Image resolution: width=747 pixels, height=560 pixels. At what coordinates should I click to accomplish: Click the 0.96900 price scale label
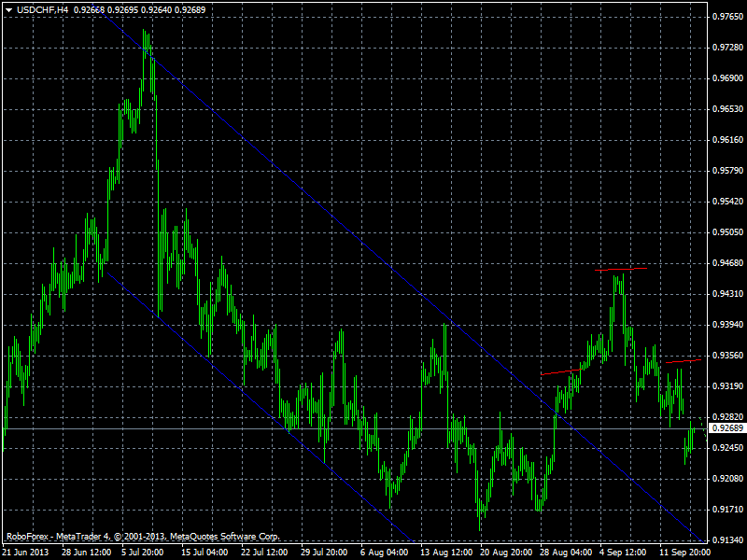727,78
